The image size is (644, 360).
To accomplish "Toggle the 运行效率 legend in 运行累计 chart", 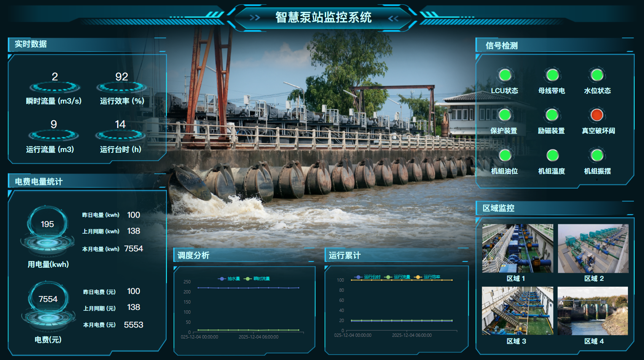I will coord(427,277).
